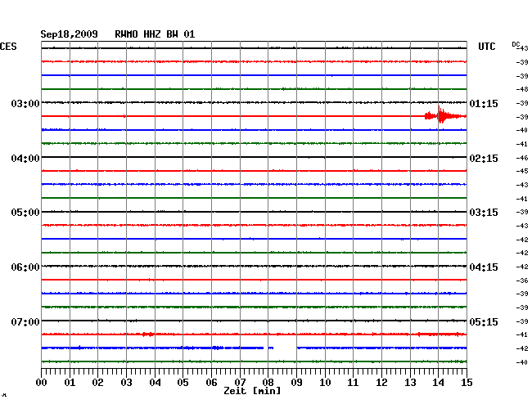Click the UTC time label 04:15
532x404 pixels.
click(484, 267)
